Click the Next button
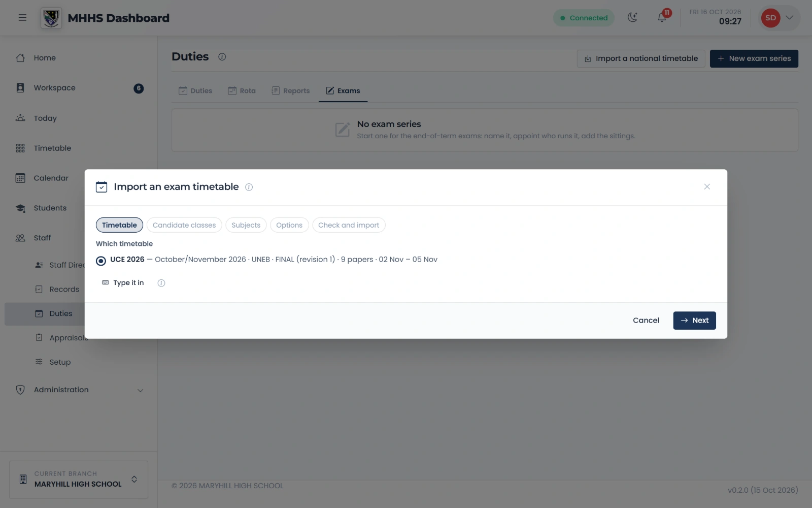 point(694,321)
